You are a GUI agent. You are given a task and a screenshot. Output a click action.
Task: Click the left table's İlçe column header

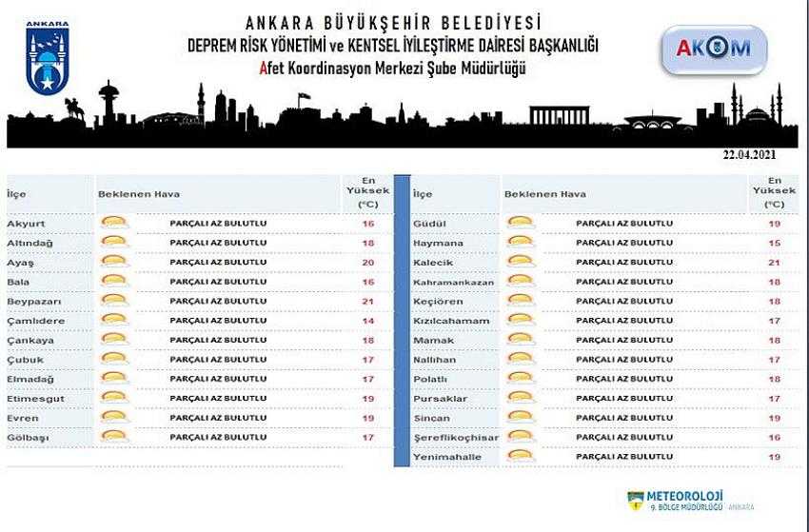click(16, 194)
